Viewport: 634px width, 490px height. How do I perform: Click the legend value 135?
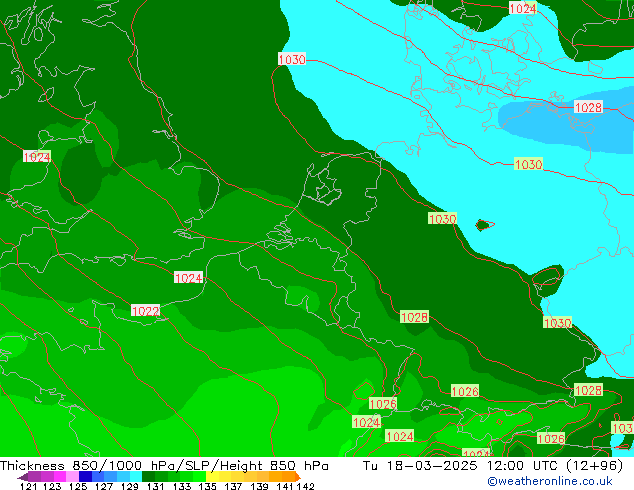[x=207, y=486]
